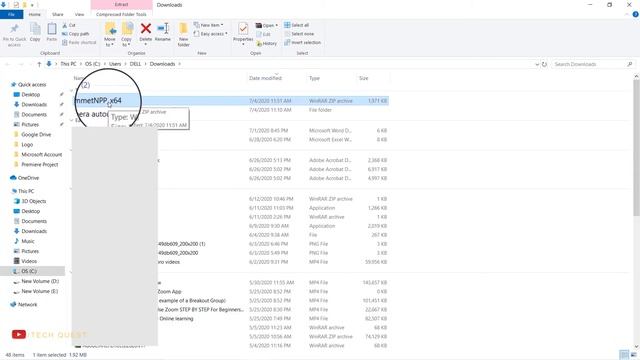Click Users in the address path
The width and height of the screenshot is (640, 360).
[115, 64]
